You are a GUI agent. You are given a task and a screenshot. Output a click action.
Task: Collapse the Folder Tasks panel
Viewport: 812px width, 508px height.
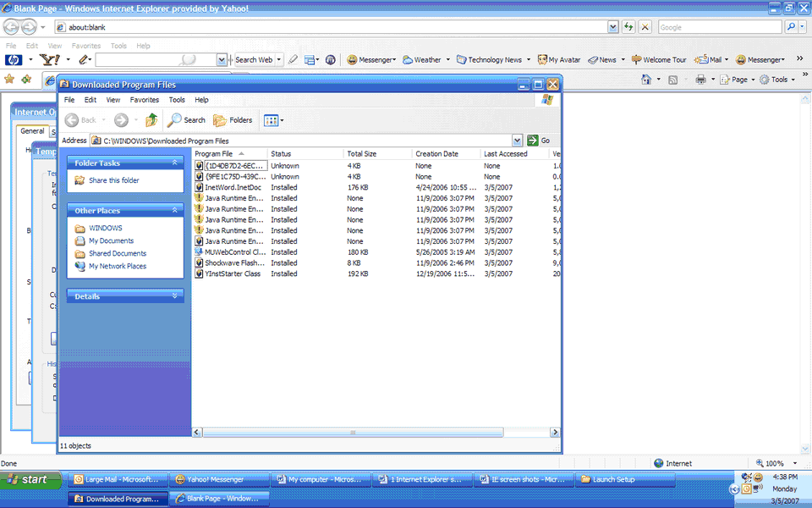pyautogui.click(x=174, y=163)
